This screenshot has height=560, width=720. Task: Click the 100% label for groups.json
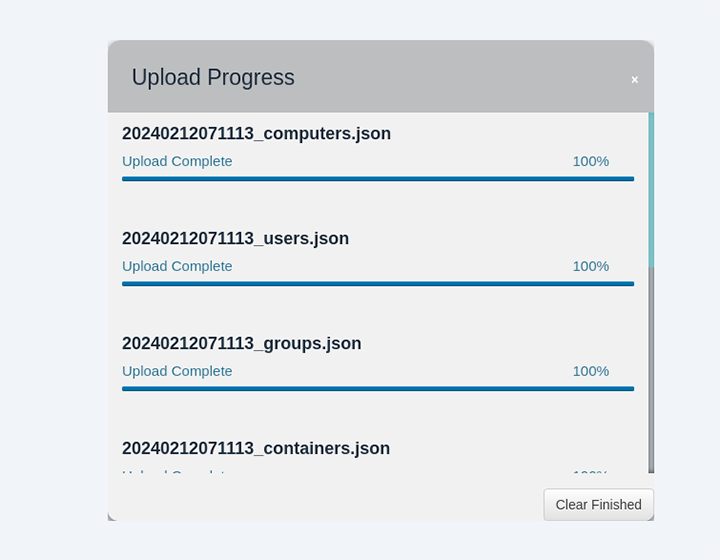click(591, 371)
